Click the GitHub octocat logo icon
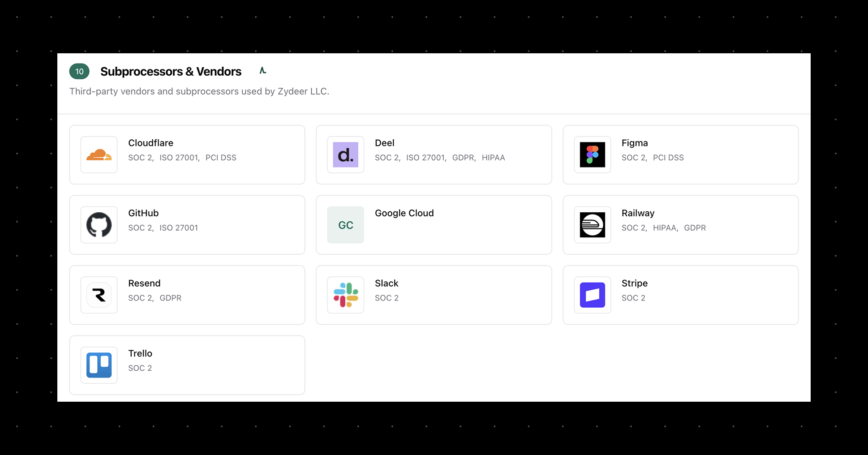 99,225
